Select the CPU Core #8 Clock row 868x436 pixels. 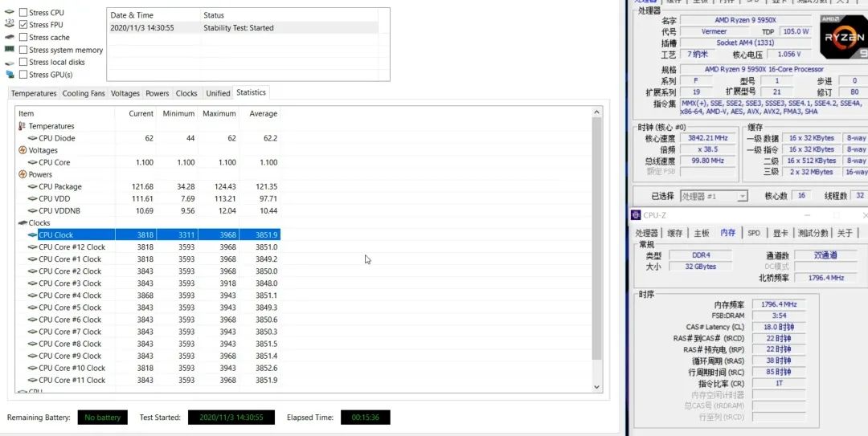149,344
